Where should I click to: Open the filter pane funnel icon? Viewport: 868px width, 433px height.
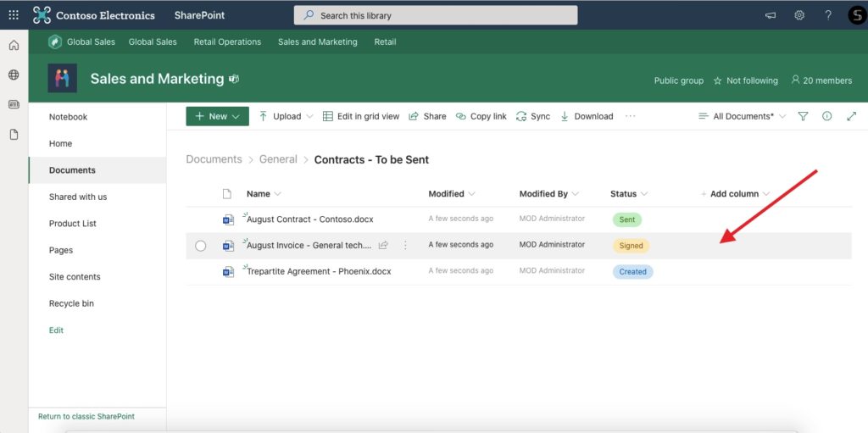[x=803, y=116]
